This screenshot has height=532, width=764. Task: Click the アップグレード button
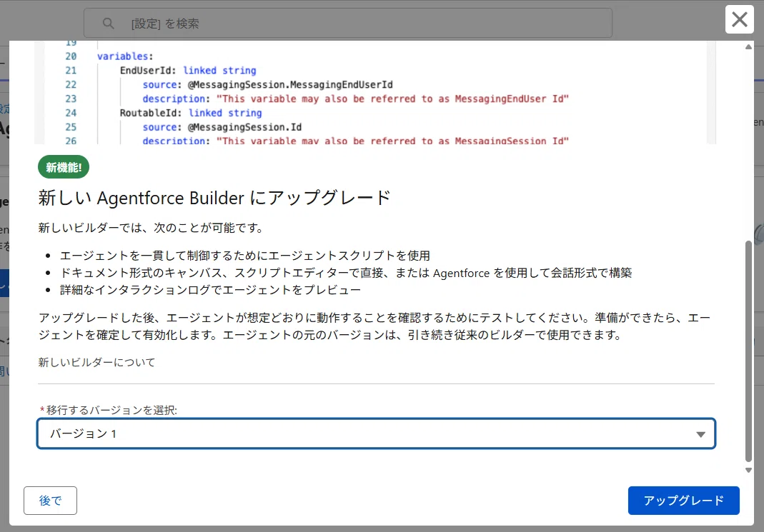click(684, 501)
